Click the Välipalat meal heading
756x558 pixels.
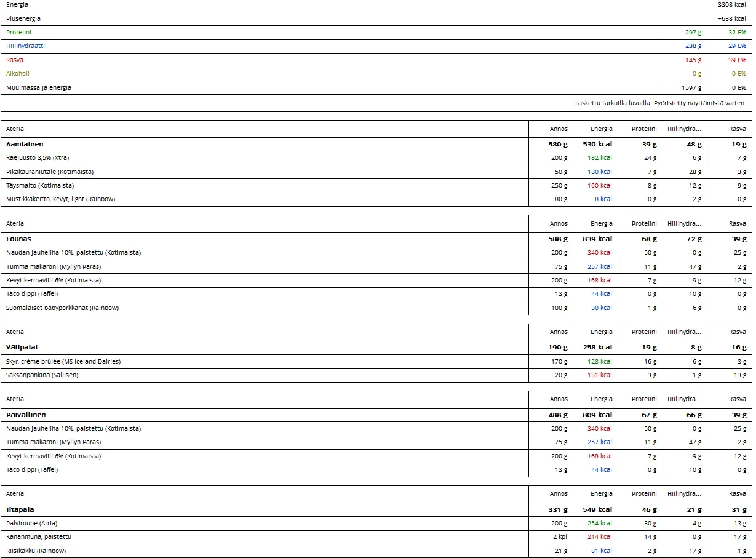tap(22, 347)
